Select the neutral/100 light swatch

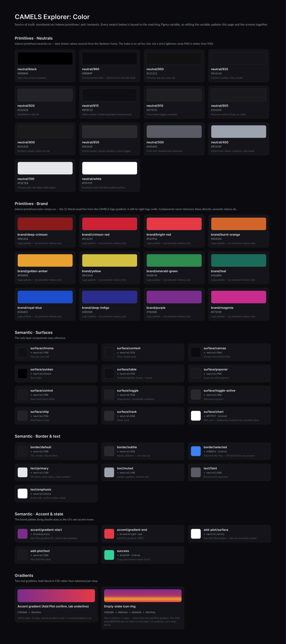pos(45,168)
